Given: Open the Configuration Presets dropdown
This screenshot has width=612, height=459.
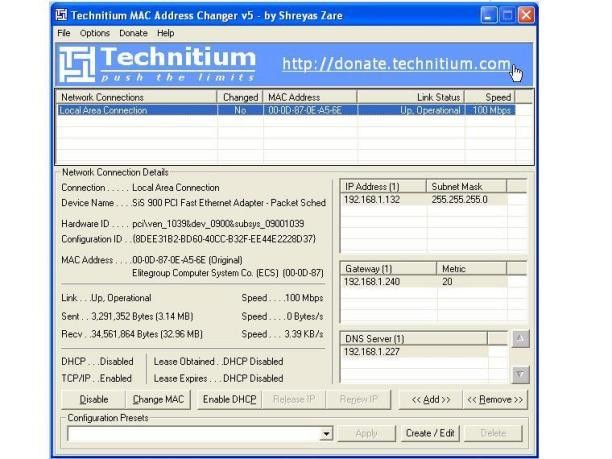Looking at the screenshot, I should tap(326, 433).
